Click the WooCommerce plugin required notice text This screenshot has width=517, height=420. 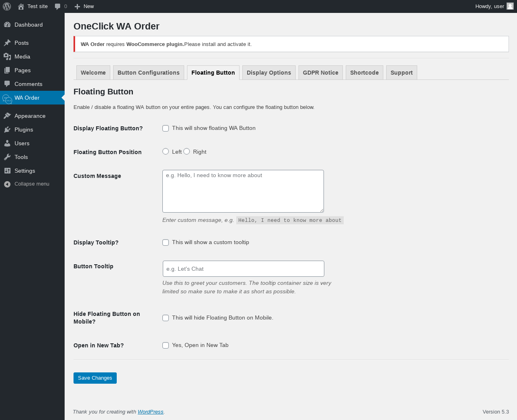tap(166, 44)
